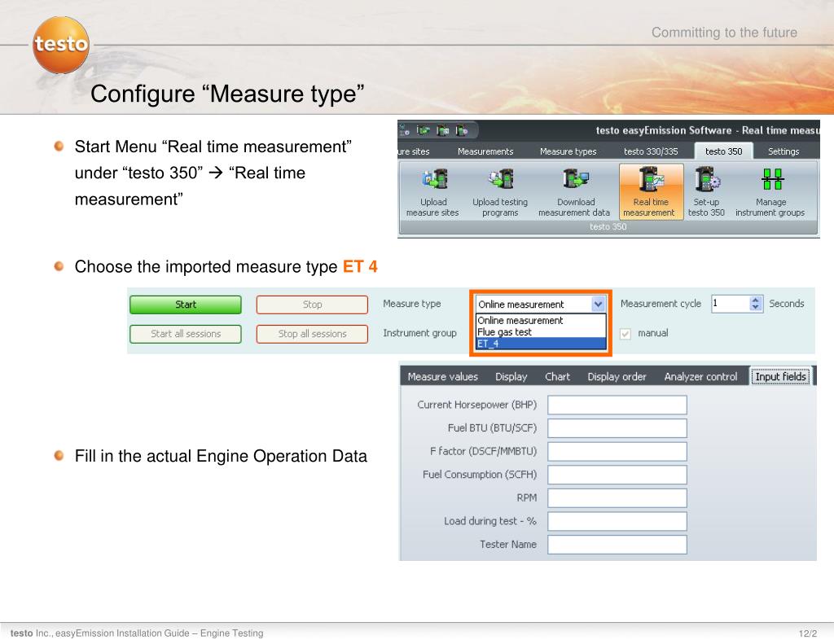Viewport: 834px width, 644px height.
Task: Choose ET_4 measure type option
Action: coord(541,344)
